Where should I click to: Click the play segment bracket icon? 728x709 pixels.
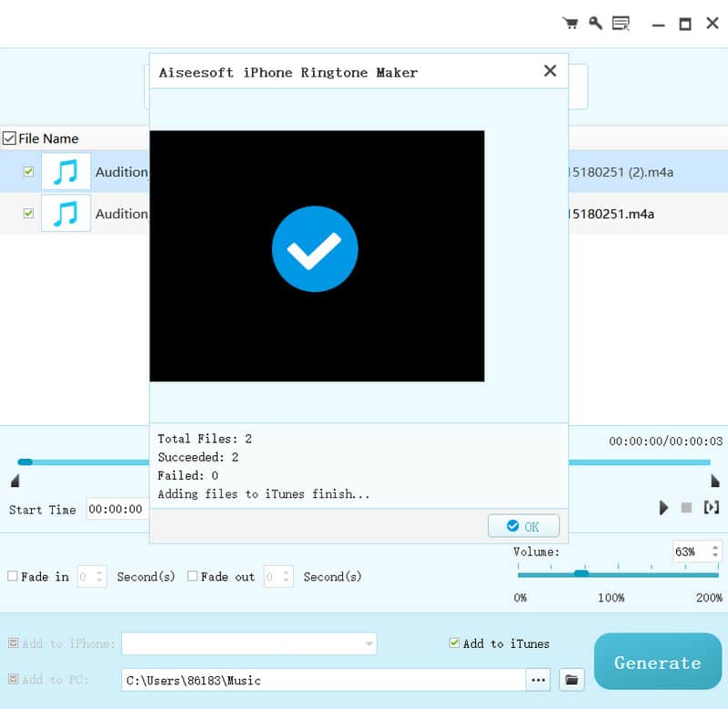712,508
